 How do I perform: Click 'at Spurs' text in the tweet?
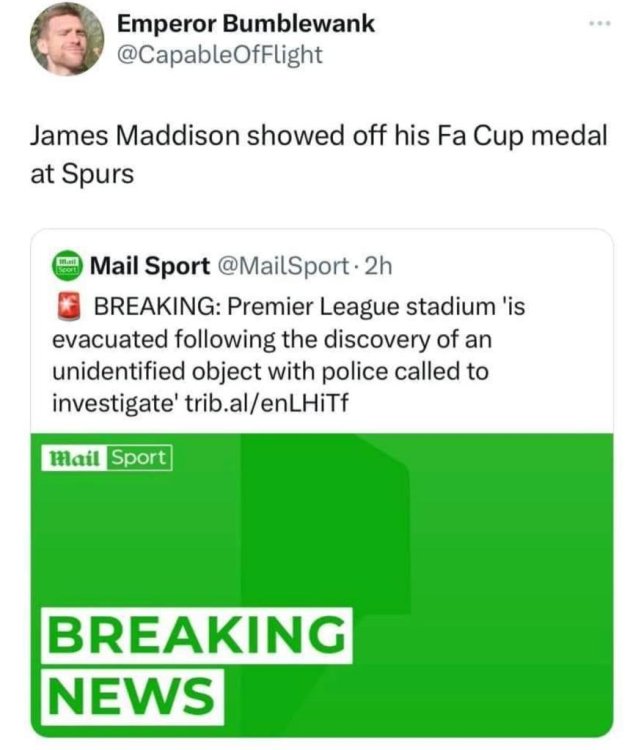pos(82,174)
